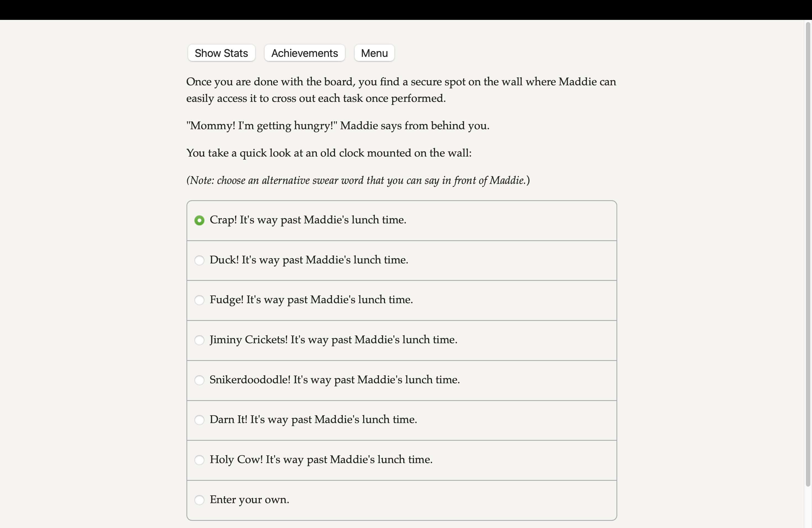Choose the "Jiminy Crickets!" option
Viewport: 812px width, 528px height.
coord(200,340)
